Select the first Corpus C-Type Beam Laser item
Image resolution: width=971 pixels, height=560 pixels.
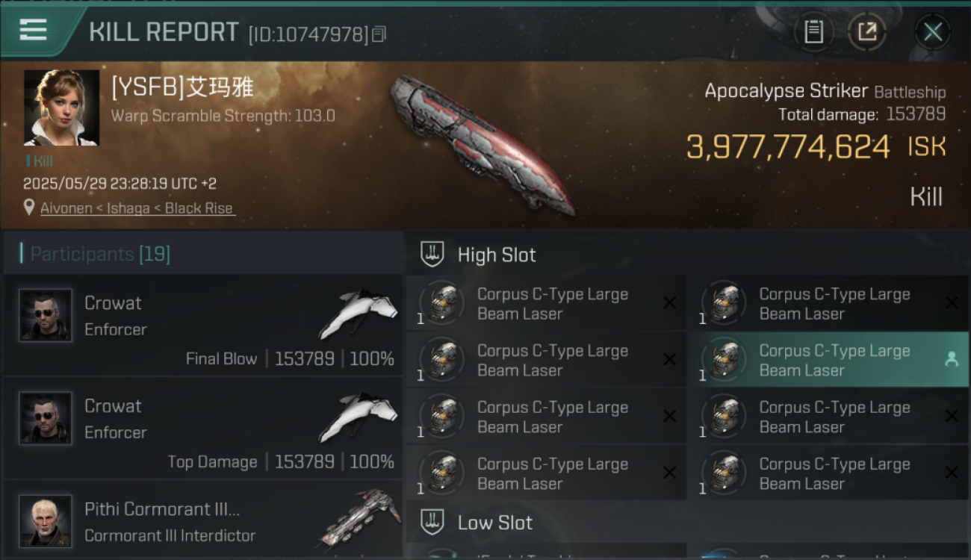(546, 304)
